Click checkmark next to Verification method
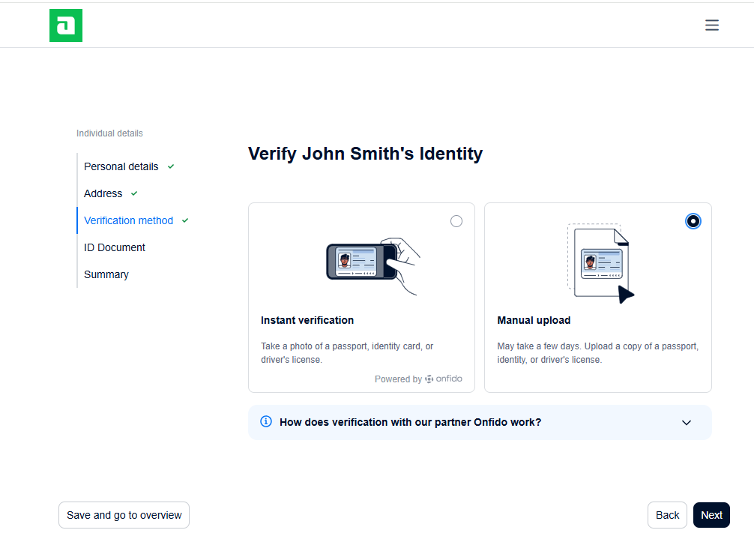The width and height of the screenshot is (754, 560). 185,220
